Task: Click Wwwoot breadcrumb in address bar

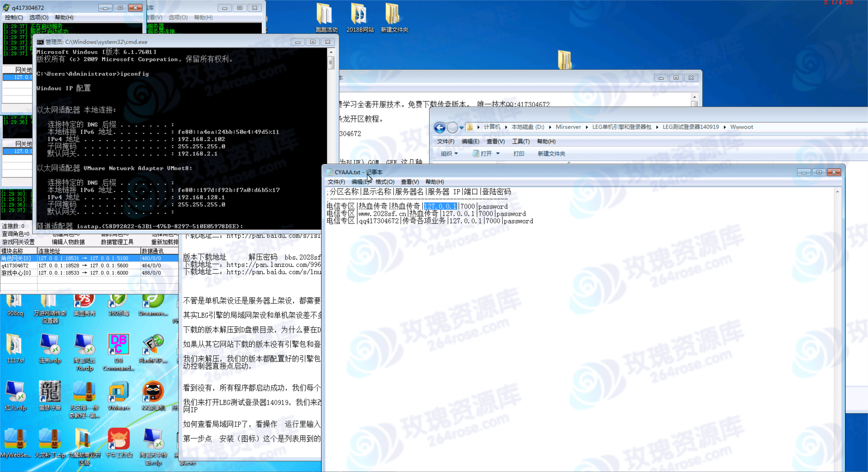Action: [741, 127]
